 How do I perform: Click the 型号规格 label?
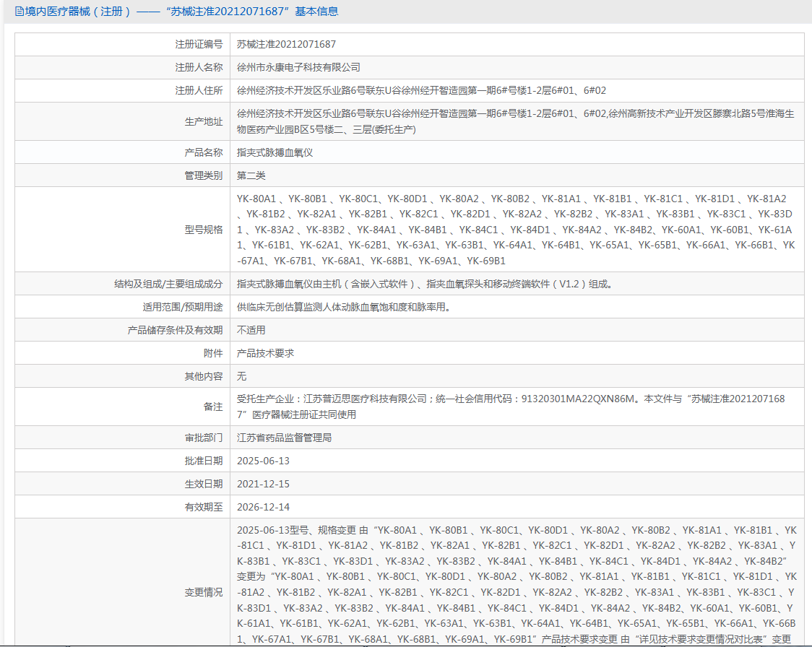[x=204, y=230]
